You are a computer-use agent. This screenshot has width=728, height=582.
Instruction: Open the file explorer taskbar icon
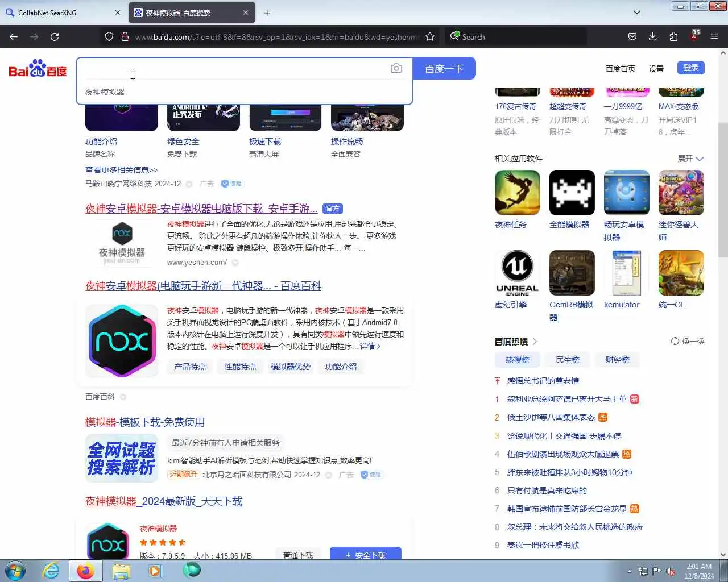click(121, 571)
